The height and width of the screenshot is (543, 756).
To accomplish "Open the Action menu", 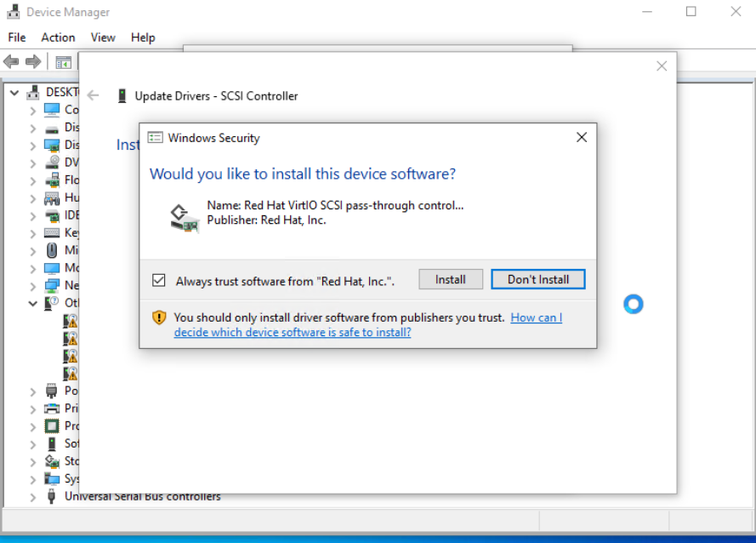I will (58, 37).
